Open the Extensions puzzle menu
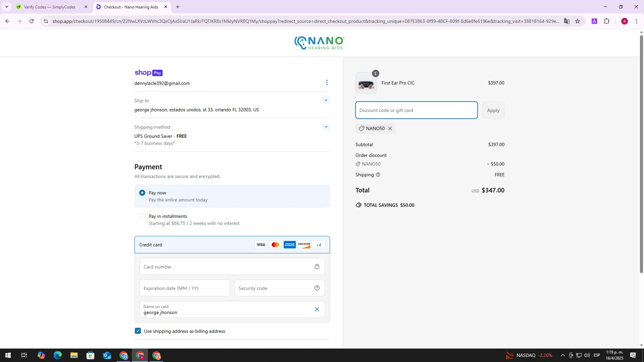The height and width of the screenshot is (362, 644). 607,21
